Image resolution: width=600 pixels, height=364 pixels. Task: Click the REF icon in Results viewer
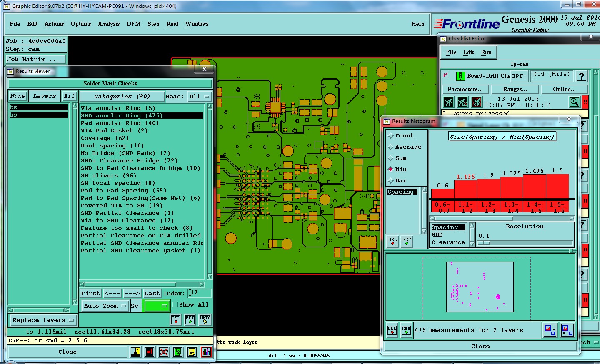coord(190,319)
